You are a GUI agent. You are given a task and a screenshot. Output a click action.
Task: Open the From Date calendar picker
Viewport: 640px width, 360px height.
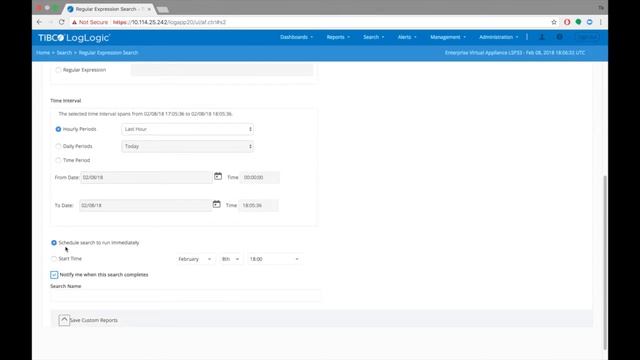[218, 176]
